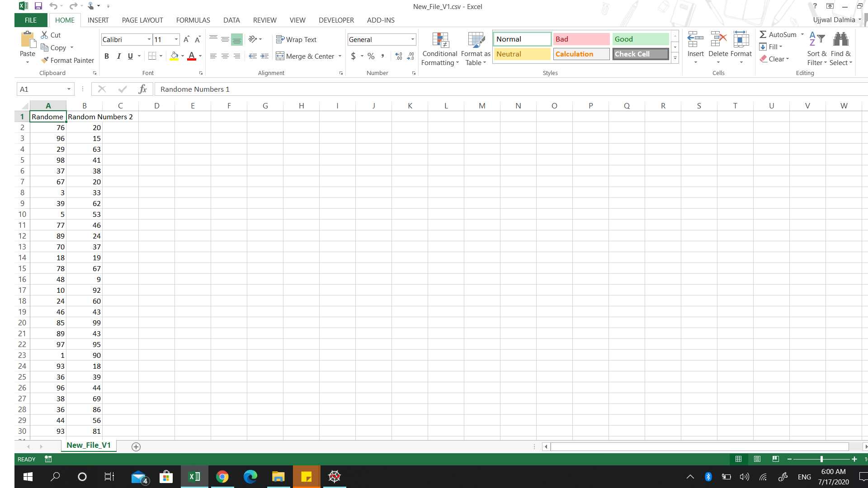Expand the Calibri font name dropdown
The image size is (868, 488).
(149, 39)
